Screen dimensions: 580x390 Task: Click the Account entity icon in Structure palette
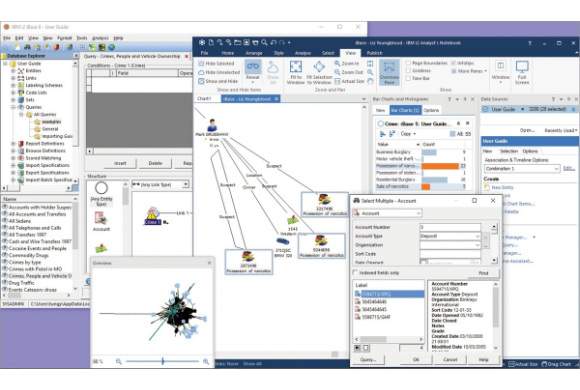point(101,218)
